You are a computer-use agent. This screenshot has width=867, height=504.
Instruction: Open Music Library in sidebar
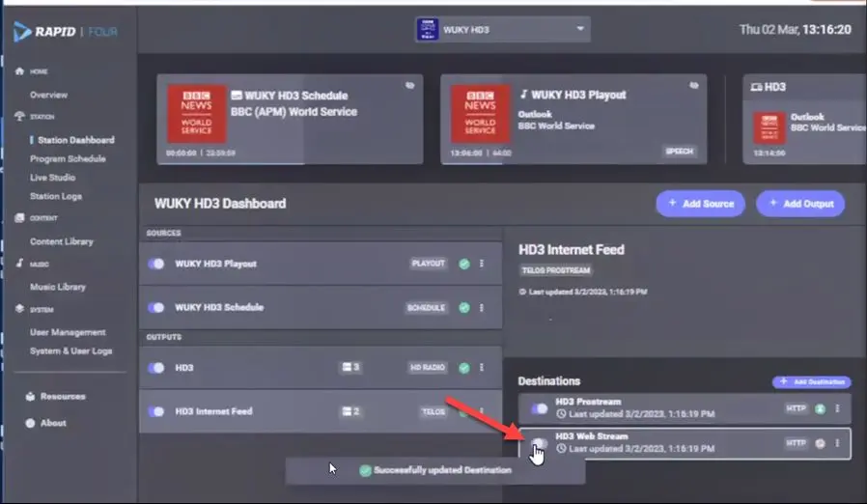coord(58,287)
